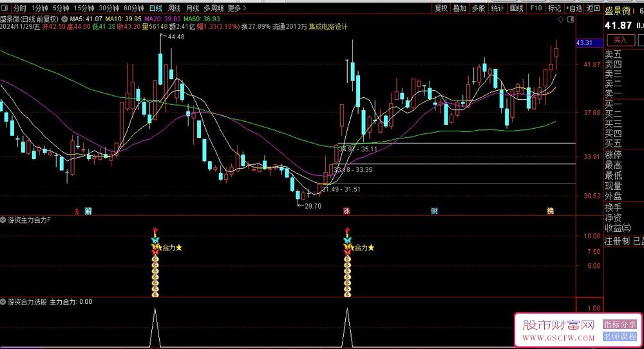Click 卖五 in the order book
This screenshot has width=644, height=349.
(614, 54)
